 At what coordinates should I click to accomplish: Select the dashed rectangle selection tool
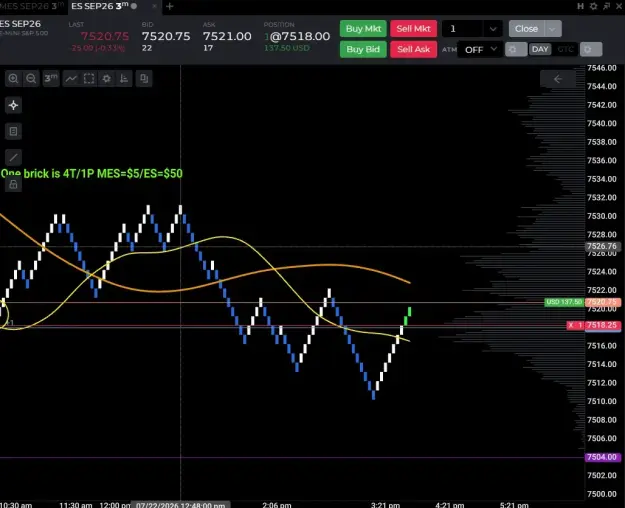89,79
